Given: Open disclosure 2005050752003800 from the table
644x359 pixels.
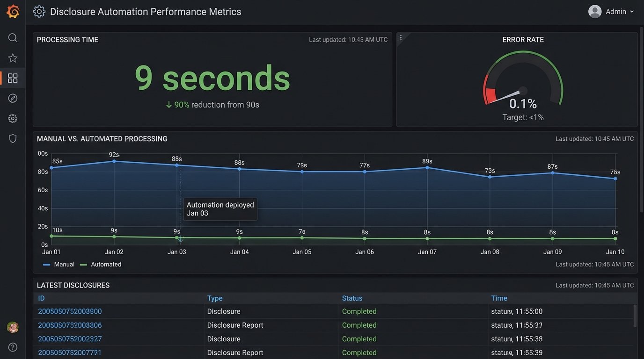Looking at the screenshot, I should [x=71, y=311].
